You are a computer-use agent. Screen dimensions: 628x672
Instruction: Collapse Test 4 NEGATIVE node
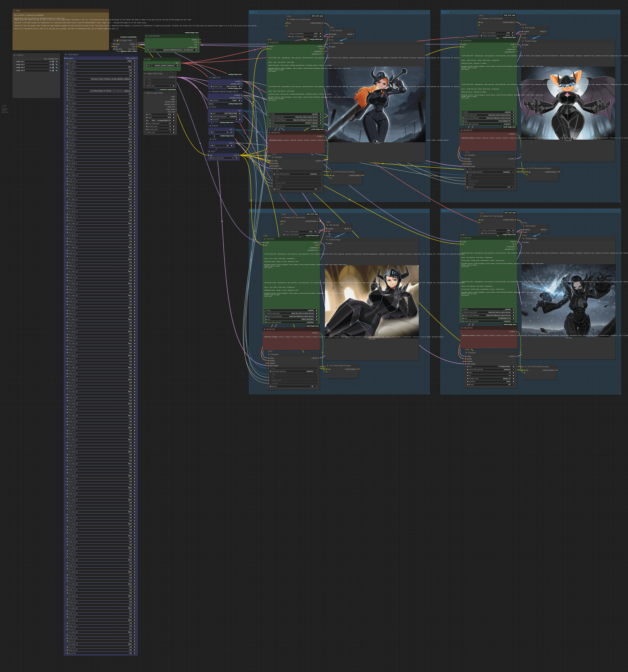coord(462,328)
